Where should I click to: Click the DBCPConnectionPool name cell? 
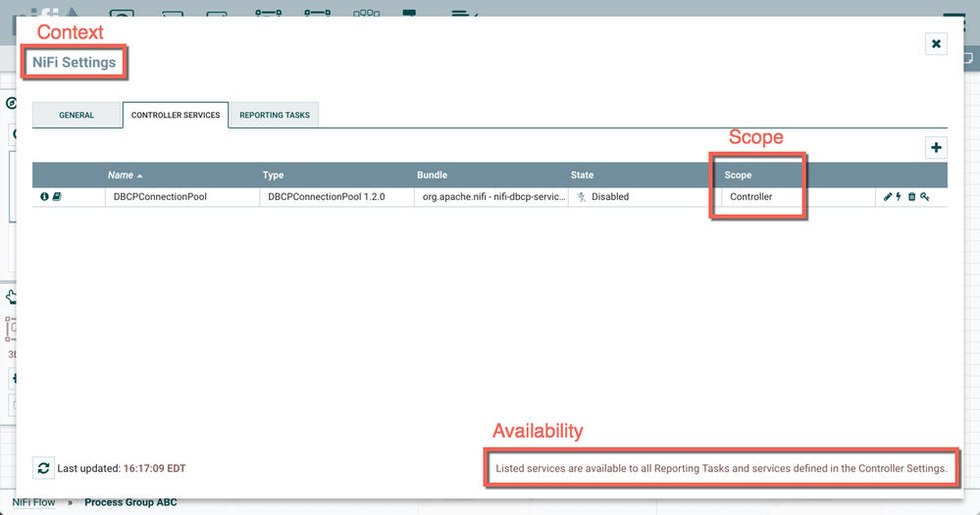181,197
